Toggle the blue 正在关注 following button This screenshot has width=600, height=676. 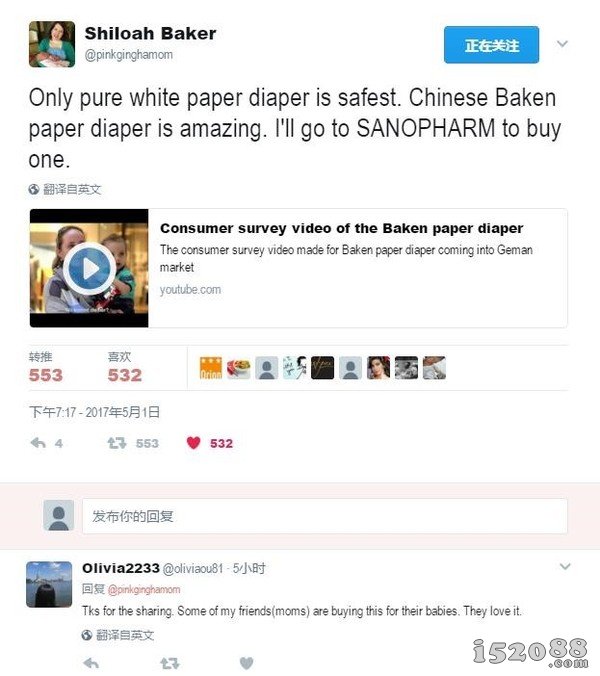491,45
